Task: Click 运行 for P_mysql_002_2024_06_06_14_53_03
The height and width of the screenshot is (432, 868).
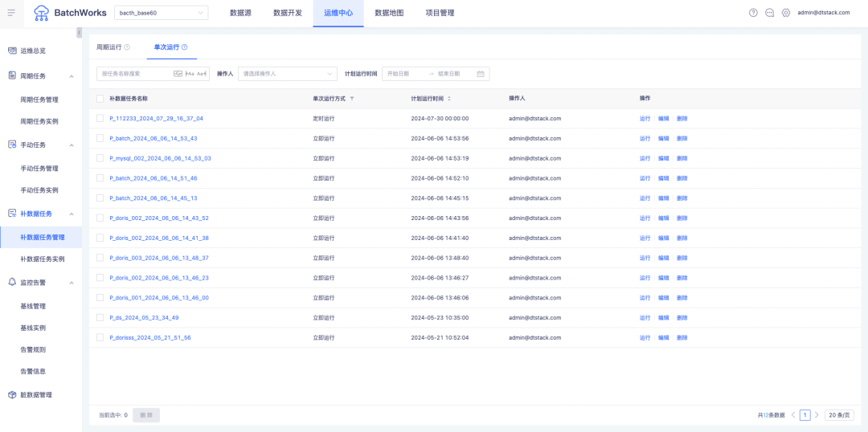Action: (x=645, y=158)
